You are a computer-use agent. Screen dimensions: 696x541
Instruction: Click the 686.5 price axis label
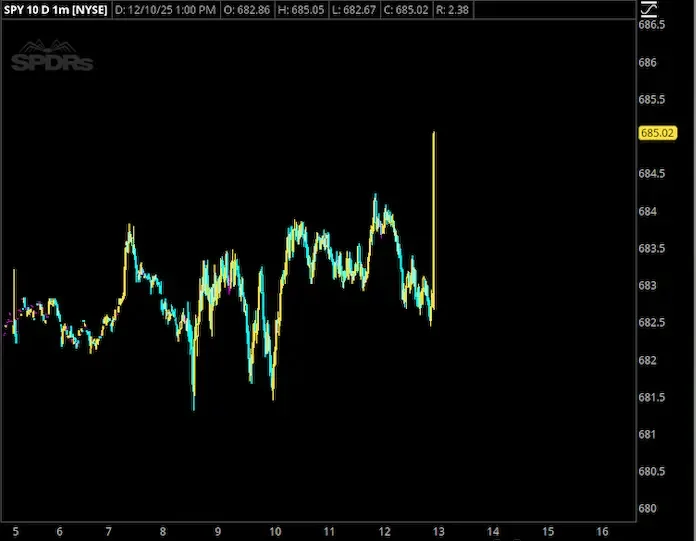point(652,25)
